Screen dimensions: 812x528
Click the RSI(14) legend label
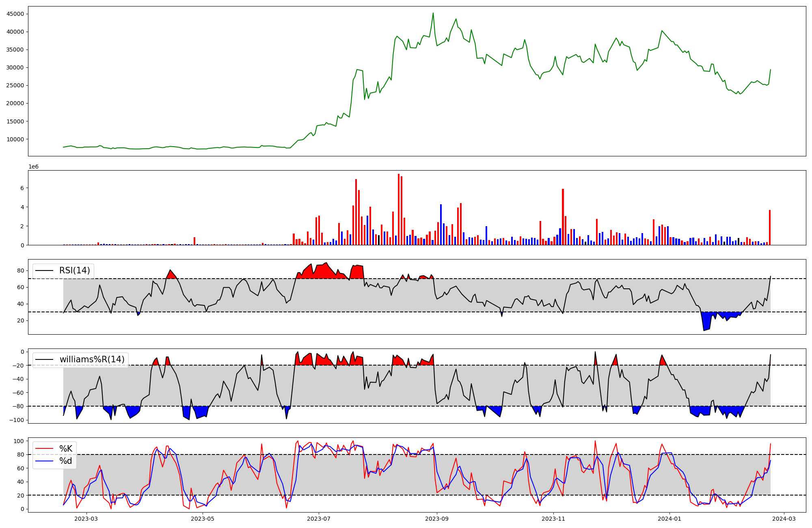75,270
